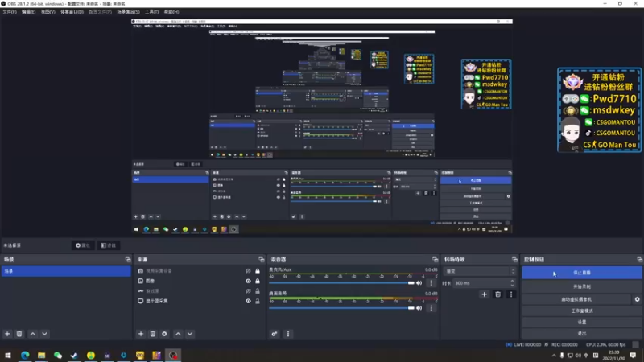644x362 pixels.
Task: Move the scene down with the down arrow
Action: pyautogui.click(x=44, y=334)
